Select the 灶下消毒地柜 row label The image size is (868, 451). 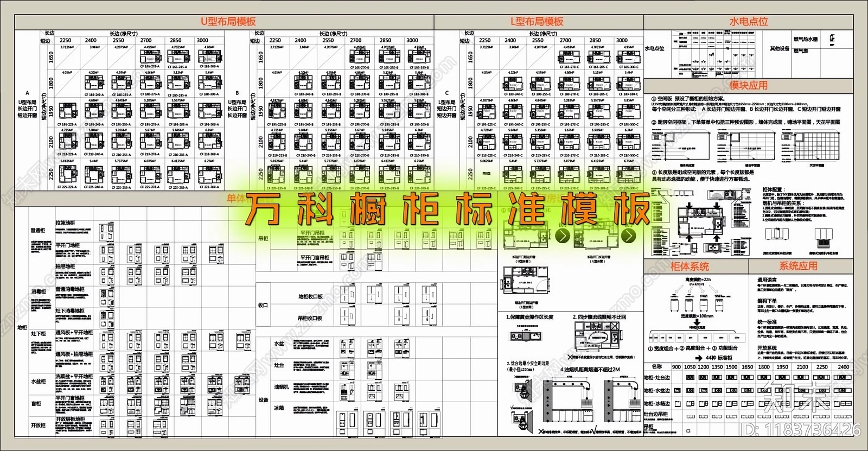point(70,311)
